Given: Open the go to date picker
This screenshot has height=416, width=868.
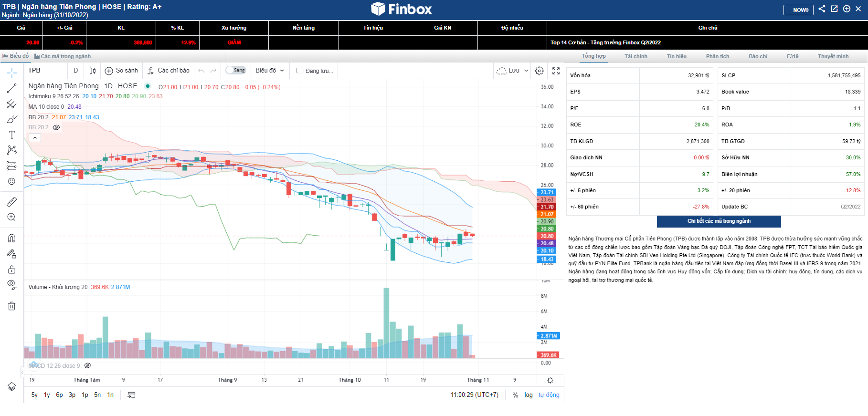Looking at the screenshot, I should click(x=131, y=395).
